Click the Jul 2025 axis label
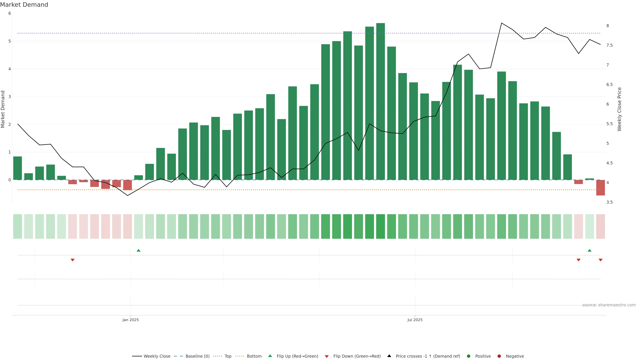Viewport: 644px width, 362px height. click(415, 320)
